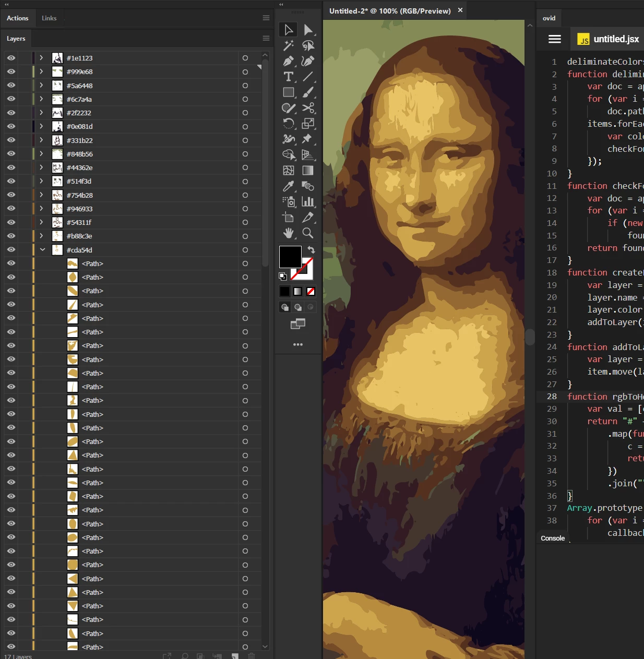The width and height of the screenshot is (644, 659).
Task: Select the Scale tool
Action: [308, 124]
